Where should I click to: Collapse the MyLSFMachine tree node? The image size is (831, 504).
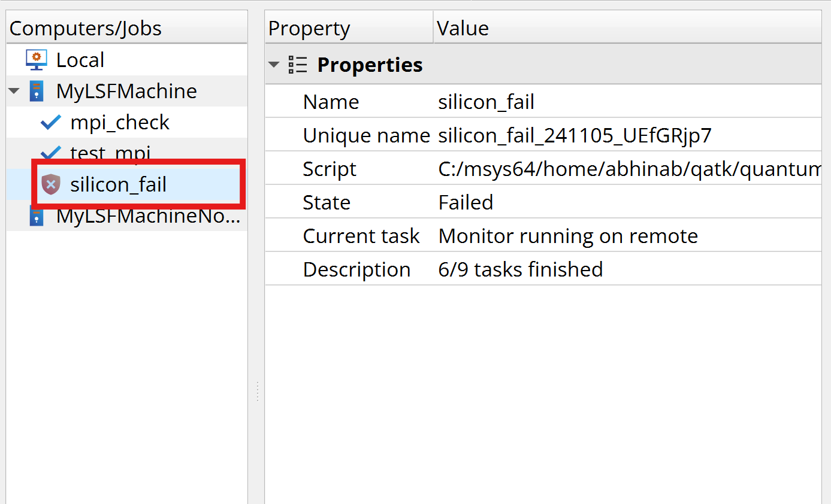point(14,91)
